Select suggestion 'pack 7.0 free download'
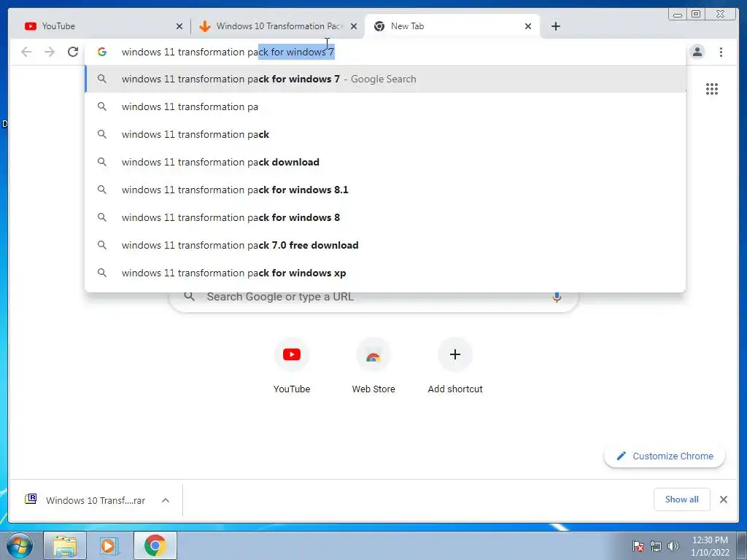This screenshot has height=560, width=747. (385, 245)
